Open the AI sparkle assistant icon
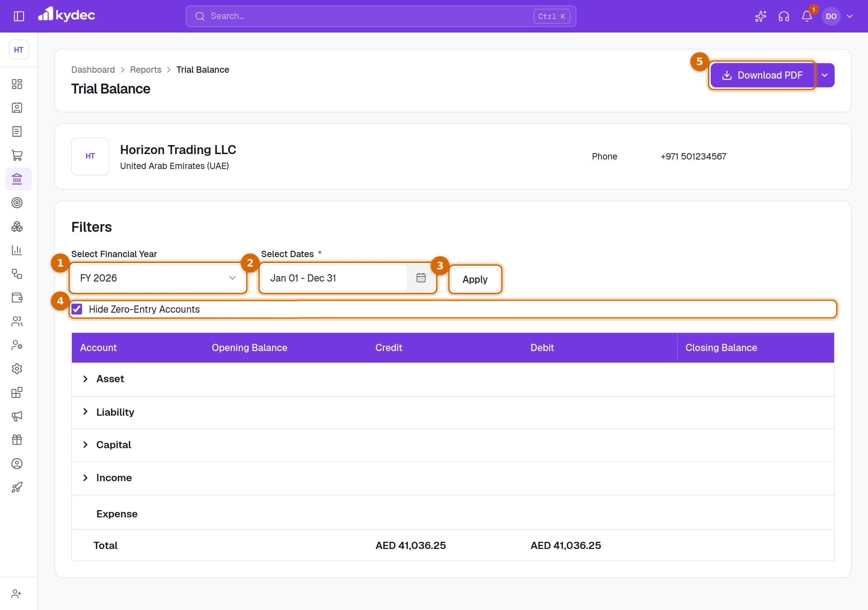 pos(760,16)
